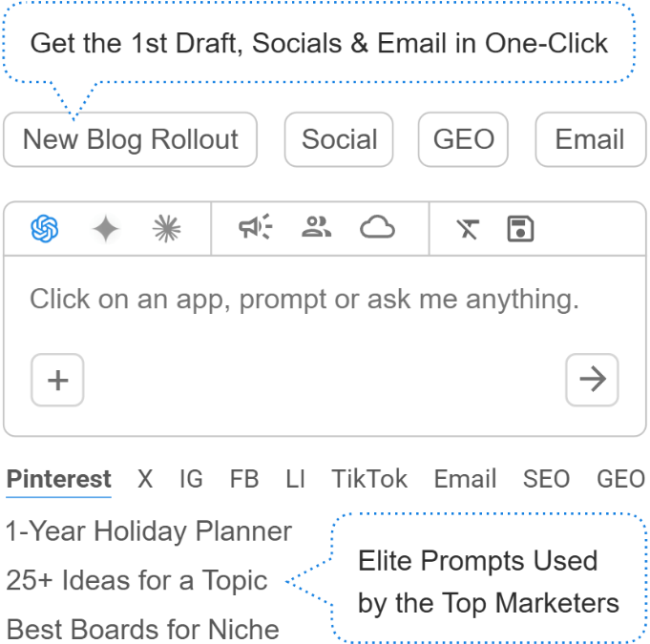This screenshot has width=650, height=644.
Task: Click the clear formatting icon
Action: [x=468, y=229]
